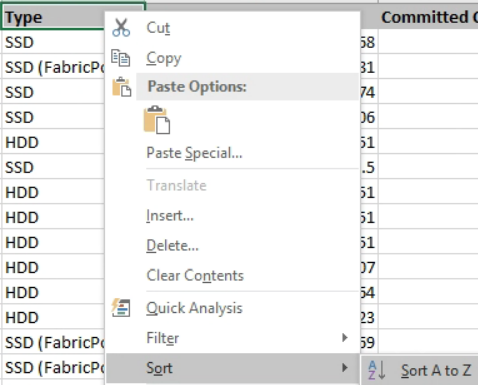The height and width of the screenshot is (385, 478).
Task: Click the Cut scissors icon
Action: (x=121, y=27)
